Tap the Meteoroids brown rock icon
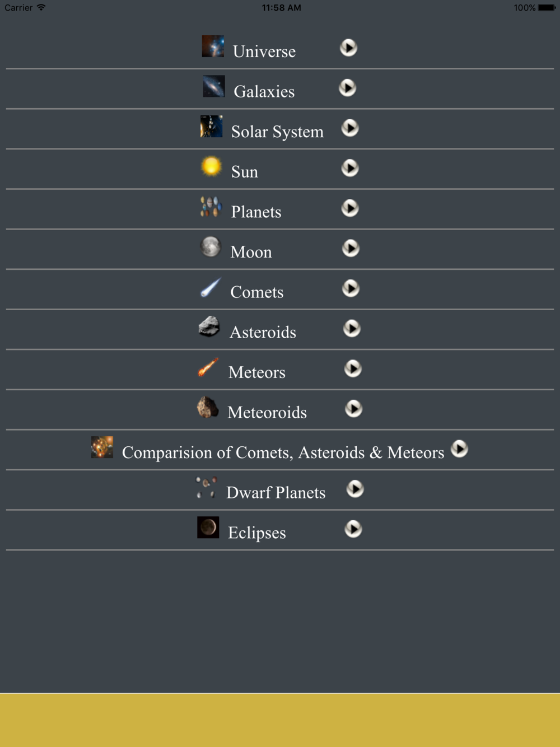This screenshot has height=747, width=560. pyautogui.click(x=208, y=407)
